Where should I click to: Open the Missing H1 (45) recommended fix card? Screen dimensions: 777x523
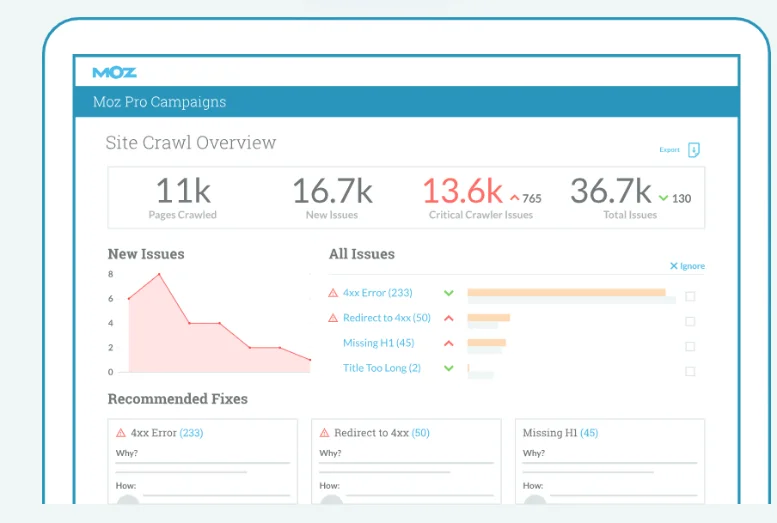point(610,461)
